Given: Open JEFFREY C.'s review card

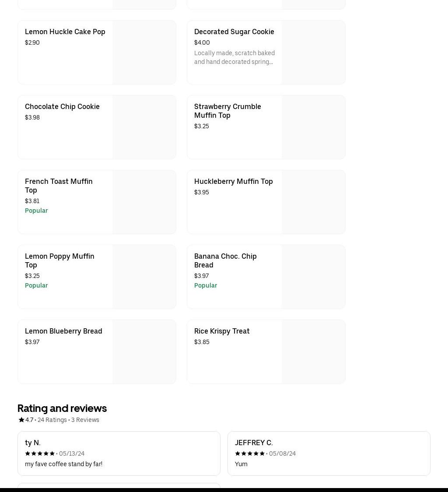Looking at the screenshot, I should (x=329, y=453).
